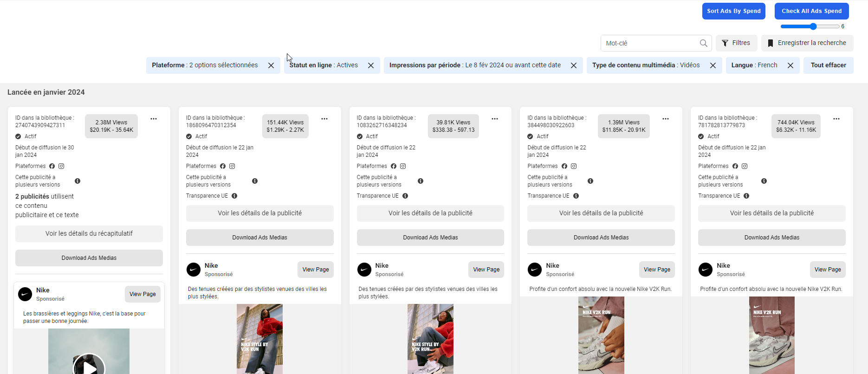Click the Sort Ads By Spend button
868x374 pixels.
click(x=733, y=11)
